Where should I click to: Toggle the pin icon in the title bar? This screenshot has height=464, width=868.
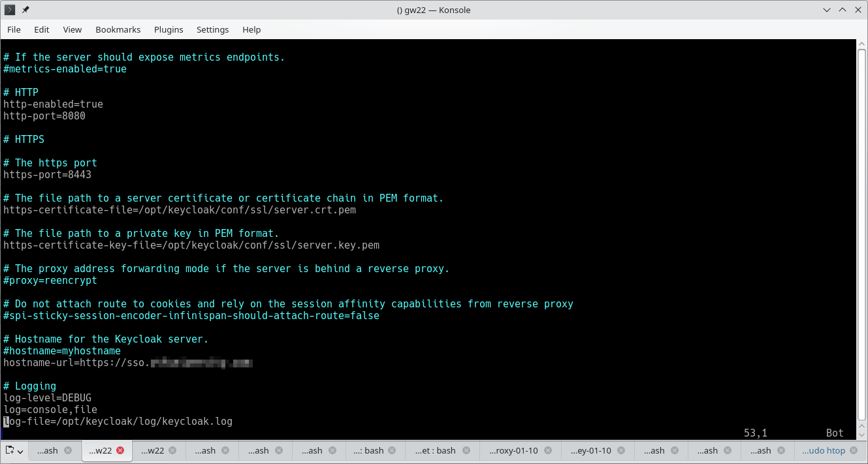[24, 10]
